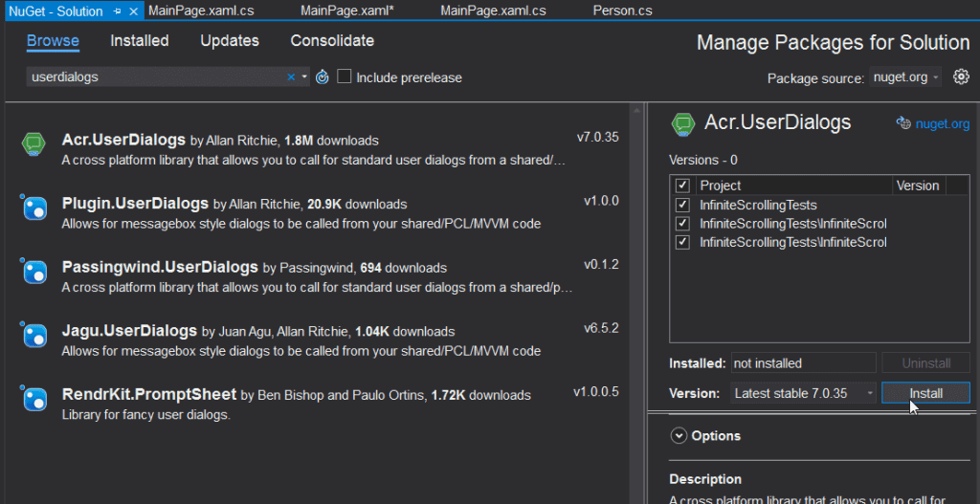The width and height of the screenshot is (980, 504).
Task: Select the Acr.UserDialogs package title
Action: click(x=123, y=140)
